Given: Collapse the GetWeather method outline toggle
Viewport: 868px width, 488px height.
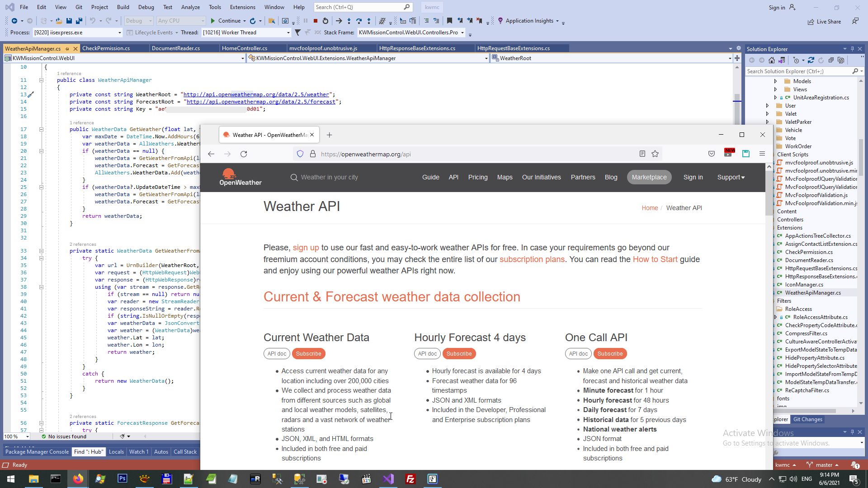Looking at the screenshot, I should (x=41, y=129).
